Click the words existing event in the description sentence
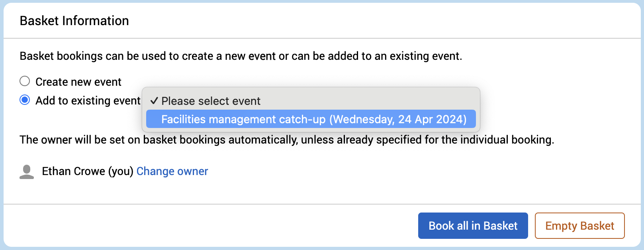644x250 pixels. click(x=425, y=56)
